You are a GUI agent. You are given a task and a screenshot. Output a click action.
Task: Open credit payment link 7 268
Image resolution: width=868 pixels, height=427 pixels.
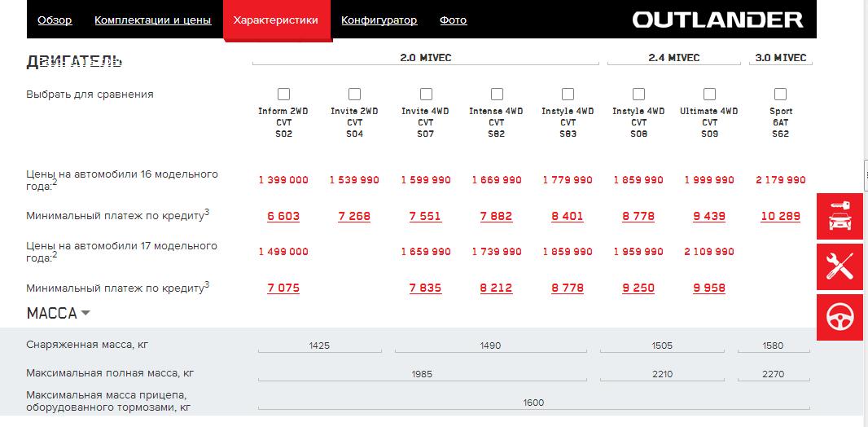[x=354, y=216]
